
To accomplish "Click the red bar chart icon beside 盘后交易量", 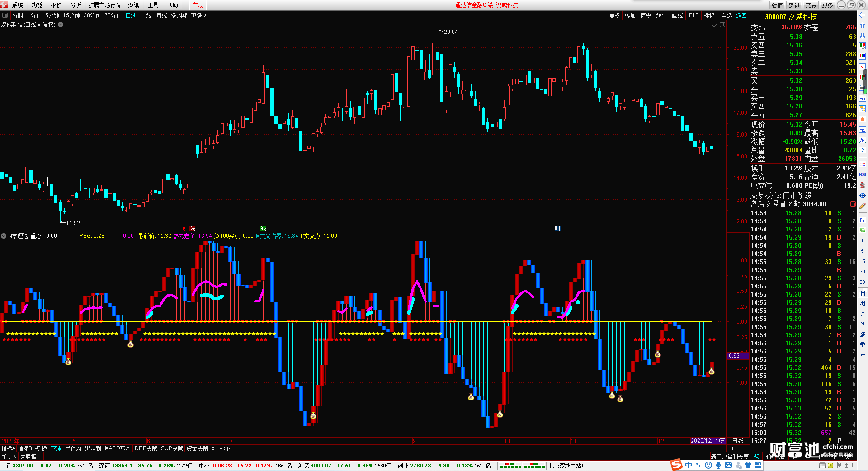I will click(853, 204).
